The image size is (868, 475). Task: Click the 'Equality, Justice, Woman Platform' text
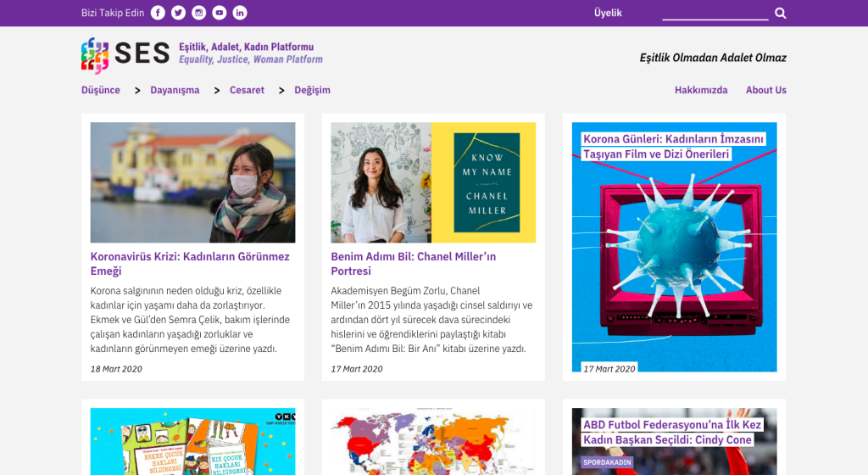point(251,59)
